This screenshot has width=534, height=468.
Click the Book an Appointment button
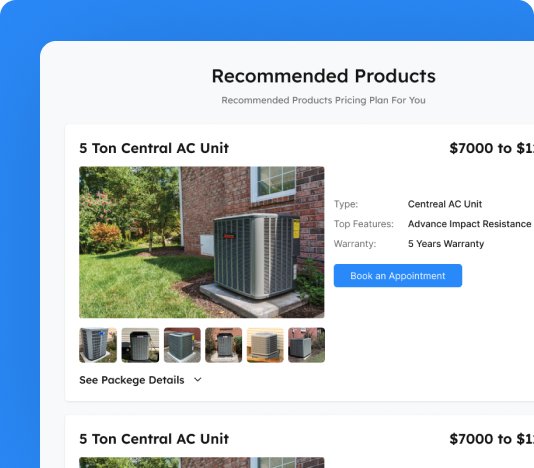(x=398, y=276)
